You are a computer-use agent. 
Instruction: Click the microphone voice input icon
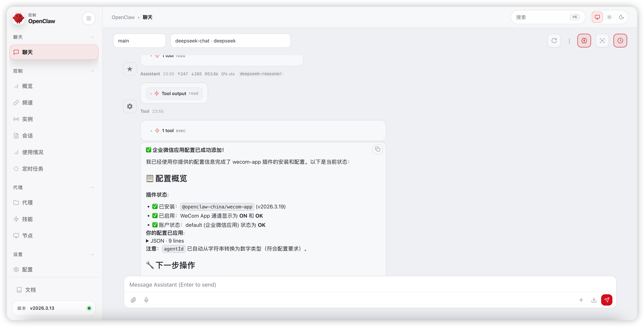coord(146,300)
